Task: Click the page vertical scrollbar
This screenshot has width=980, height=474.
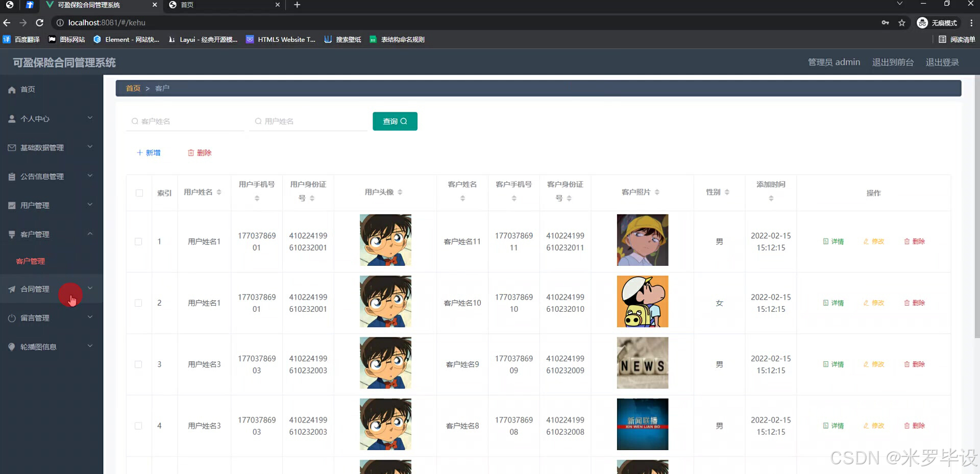Action: tap(977, 206)
